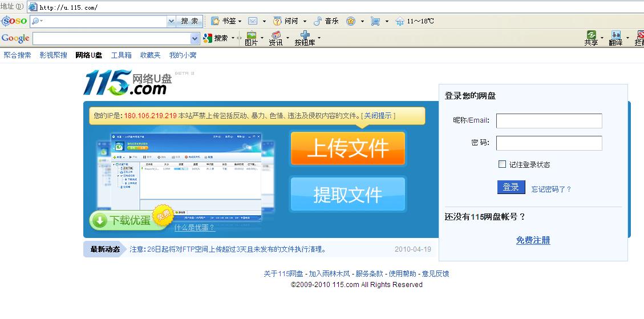Click the page icon in the address bar
This screenshot has height=319, width=644.
click(x=33, y=7)
